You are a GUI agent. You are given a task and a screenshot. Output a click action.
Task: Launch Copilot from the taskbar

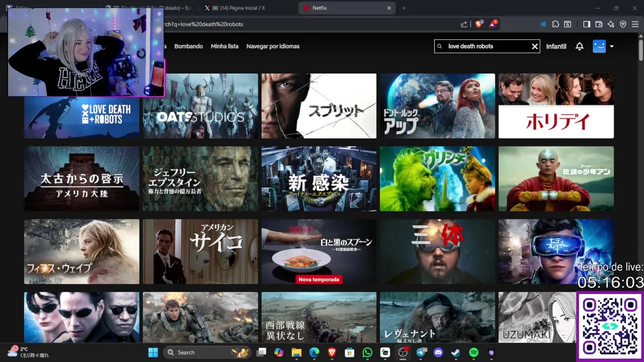279,352
